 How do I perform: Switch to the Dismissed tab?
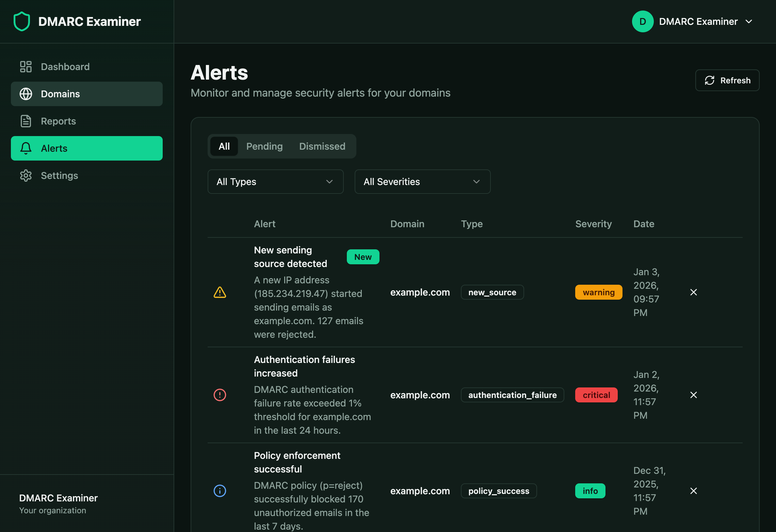322,146
